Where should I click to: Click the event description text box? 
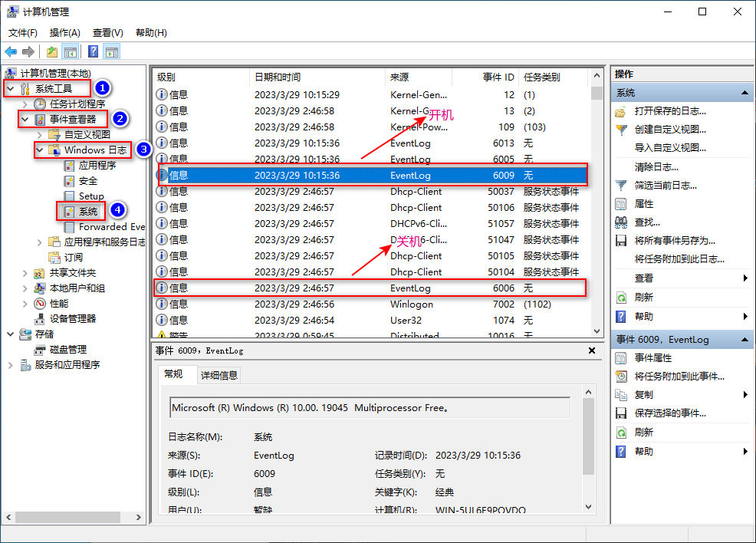click(x=370, y=408)
